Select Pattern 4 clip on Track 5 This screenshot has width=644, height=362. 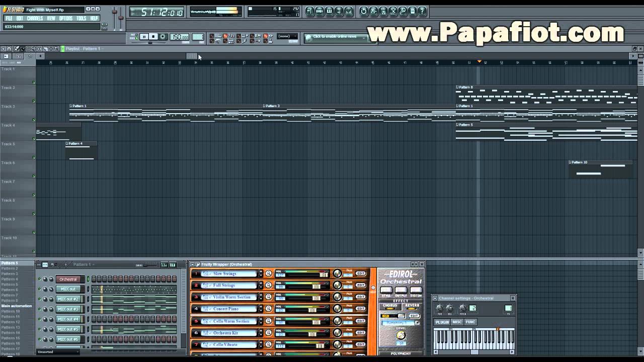(x=80, y=150)
